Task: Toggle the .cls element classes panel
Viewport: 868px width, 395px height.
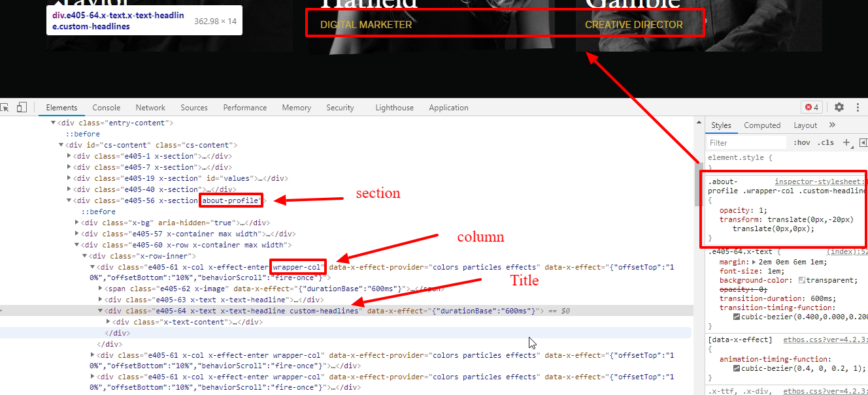Action: click(x=826, y=143)
